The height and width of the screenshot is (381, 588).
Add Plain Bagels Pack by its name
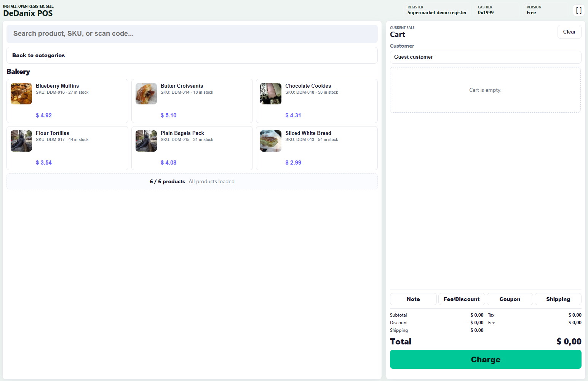(182, 133)
